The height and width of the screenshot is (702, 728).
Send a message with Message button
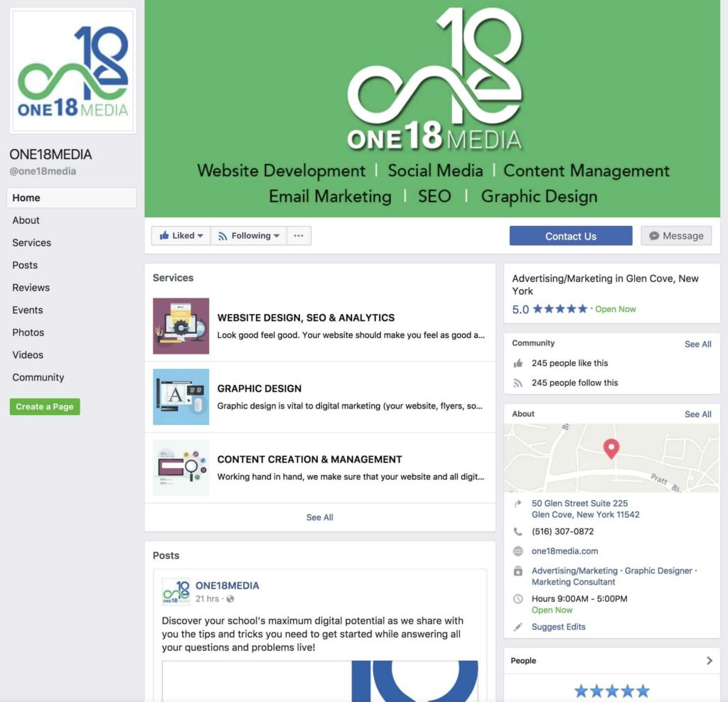coord(676,236)
